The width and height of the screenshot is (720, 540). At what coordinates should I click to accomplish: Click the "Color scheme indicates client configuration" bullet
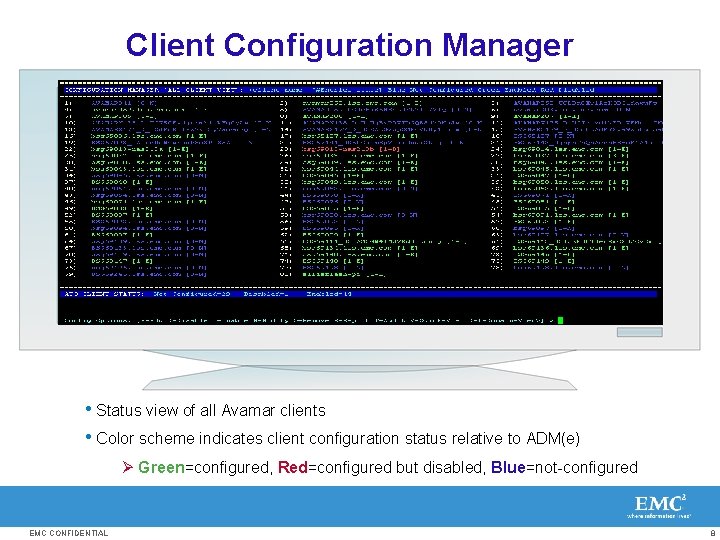[338, 439]
